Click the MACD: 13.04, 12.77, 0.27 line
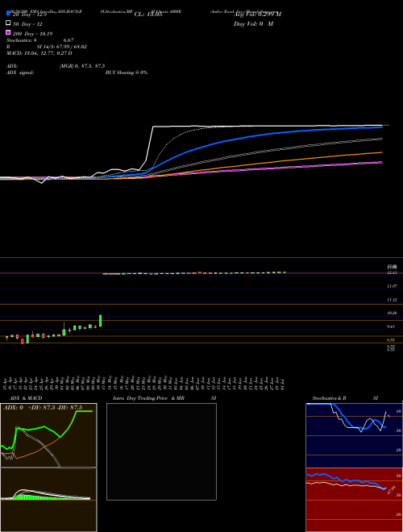The width and height of the screenshot is (403, 532). coord(39,53)
